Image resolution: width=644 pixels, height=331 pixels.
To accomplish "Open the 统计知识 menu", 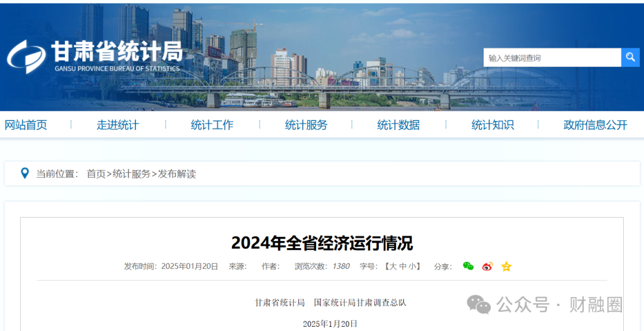I will point(493,125).
